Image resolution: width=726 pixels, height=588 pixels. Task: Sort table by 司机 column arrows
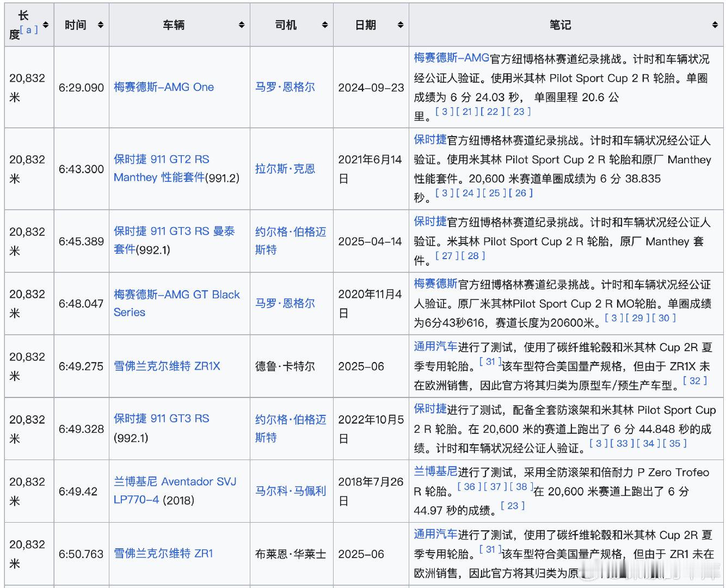coord(324,25)
